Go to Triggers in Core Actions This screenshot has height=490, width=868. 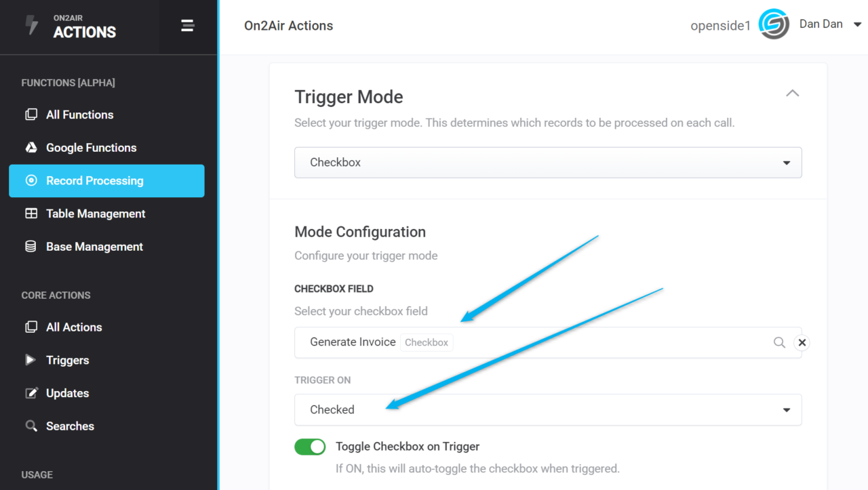tap(67, 360)
